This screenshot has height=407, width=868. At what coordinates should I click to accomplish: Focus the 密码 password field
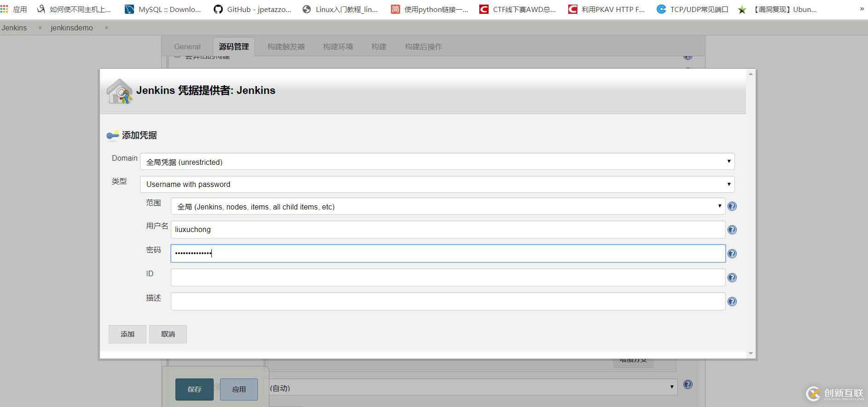pyautogui.click(x=448, y=253)
